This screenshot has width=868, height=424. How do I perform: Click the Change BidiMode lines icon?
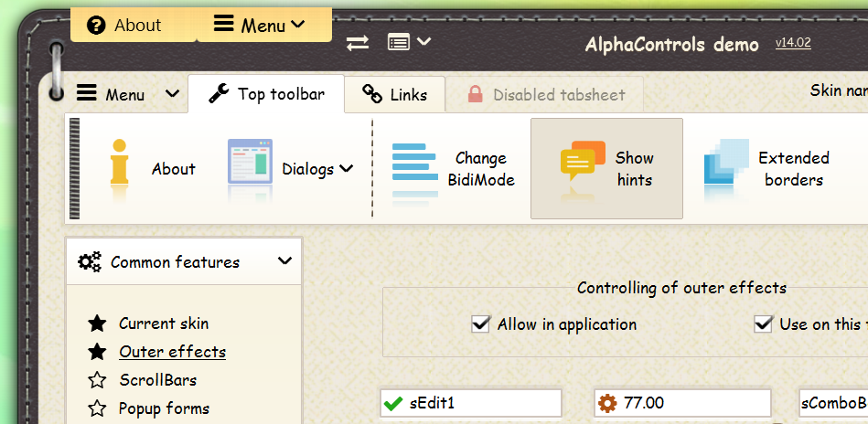[414, 162]
